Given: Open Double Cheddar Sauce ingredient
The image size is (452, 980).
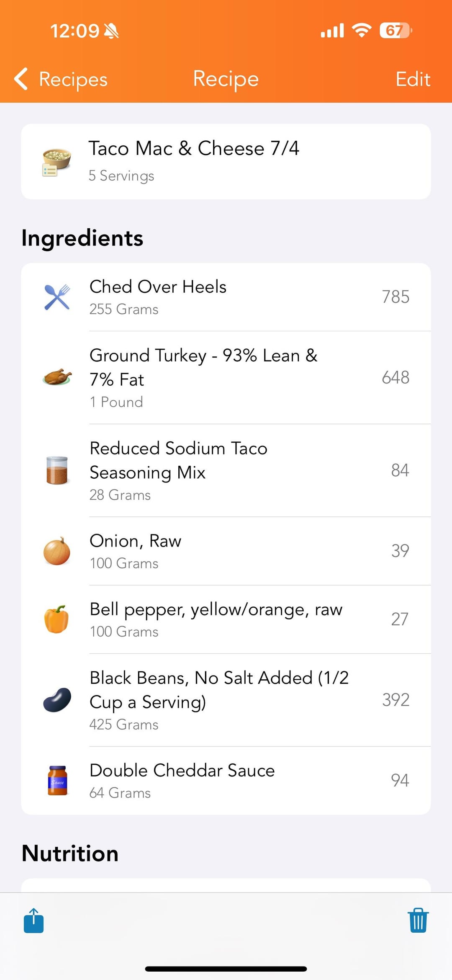Looking at the screenshot, I should point(226,780).
